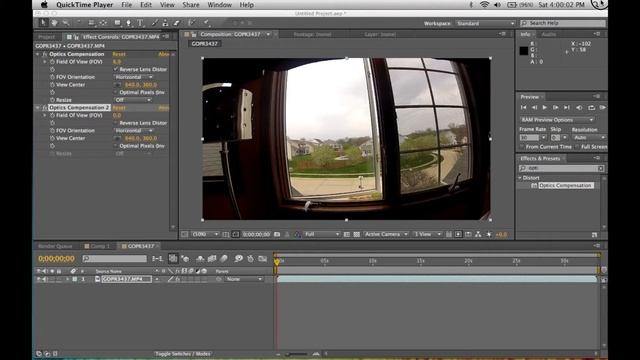640x360 pixels.
Task: Click stopwatch next to Field Of View in Optics Compensation
Action: (52, 62)
